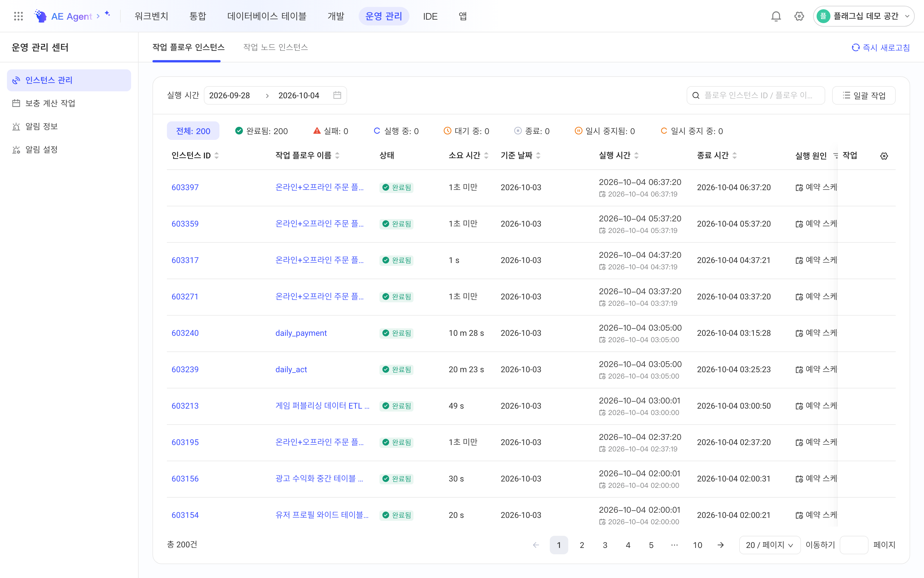The height and width of the screenshot is (578, 924).
Task: Open the settings gear in top bar
Action: click(x=799, y=16)
